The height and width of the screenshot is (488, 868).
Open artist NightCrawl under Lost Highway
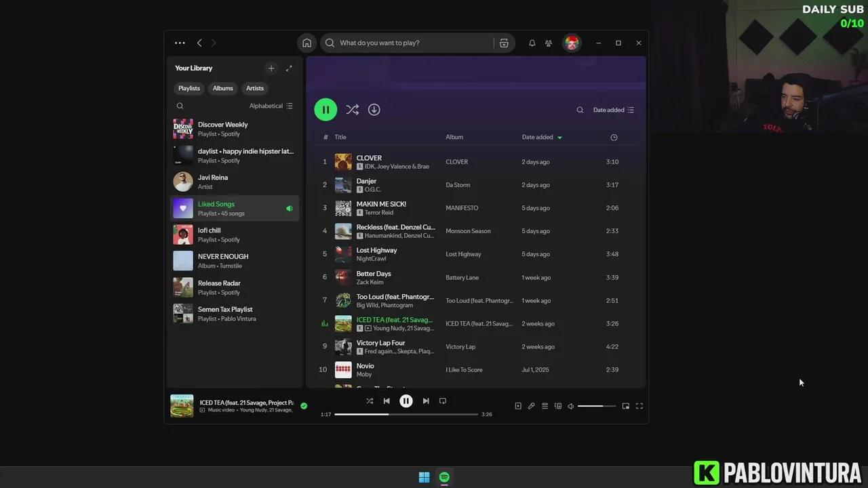pyautogui.click(x=371, y=259)
